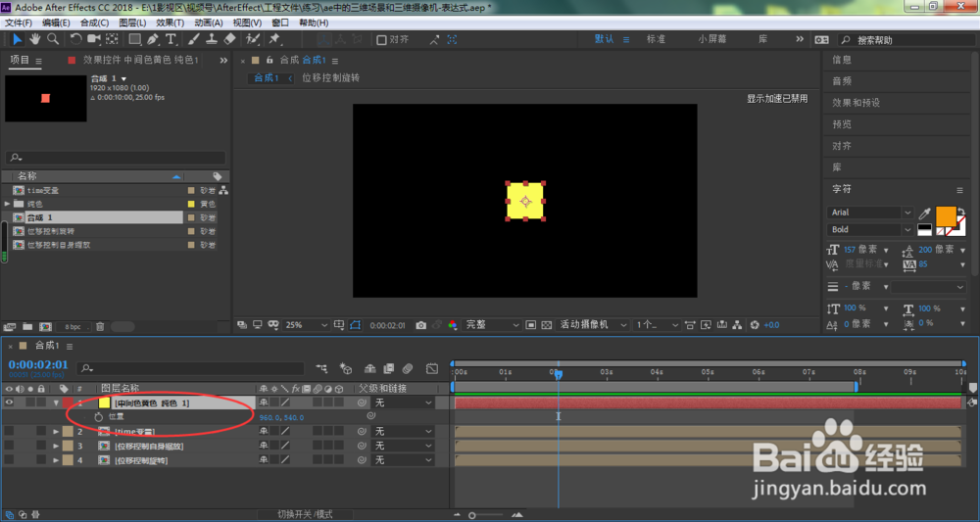
Task: Select the Pen tool
Action: (x=153, y=39)
